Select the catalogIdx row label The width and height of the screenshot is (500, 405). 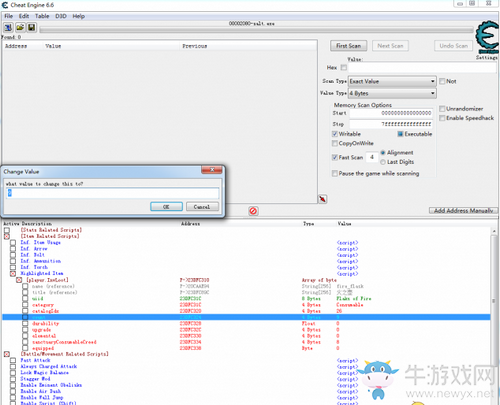point(45,311)
